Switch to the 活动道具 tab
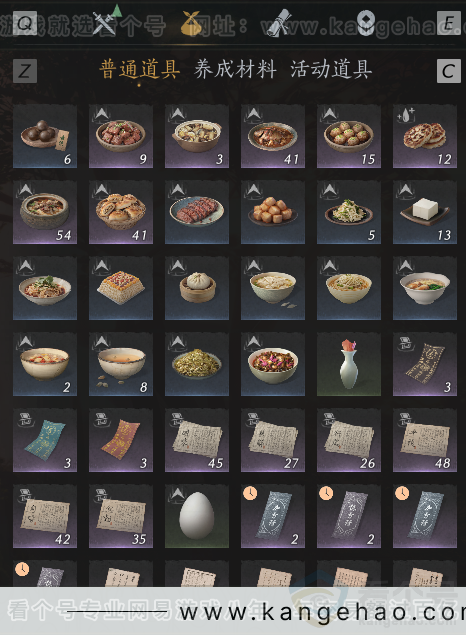 point(331,69)
